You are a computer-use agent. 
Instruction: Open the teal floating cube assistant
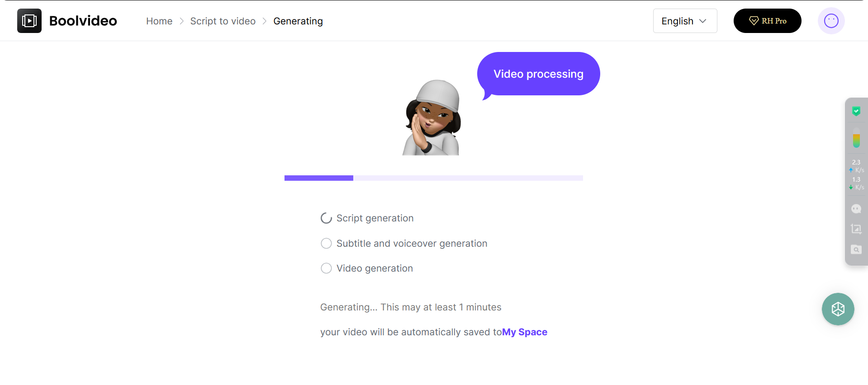pos(838,309)
